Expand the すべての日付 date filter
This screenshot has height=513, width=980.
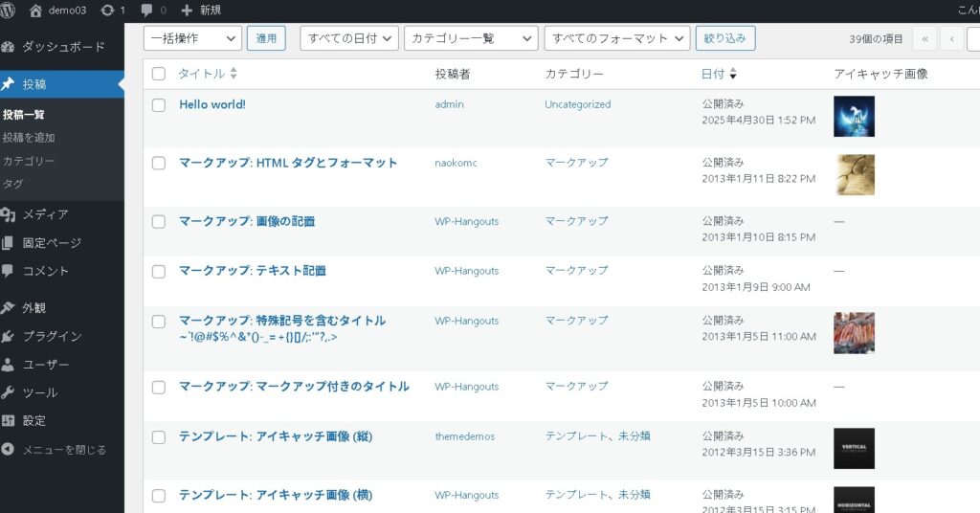tap(348, 38)
